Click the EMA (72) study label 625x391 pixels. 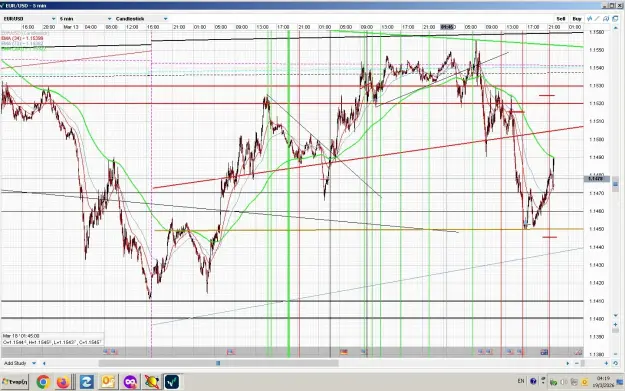click(22, 43)
